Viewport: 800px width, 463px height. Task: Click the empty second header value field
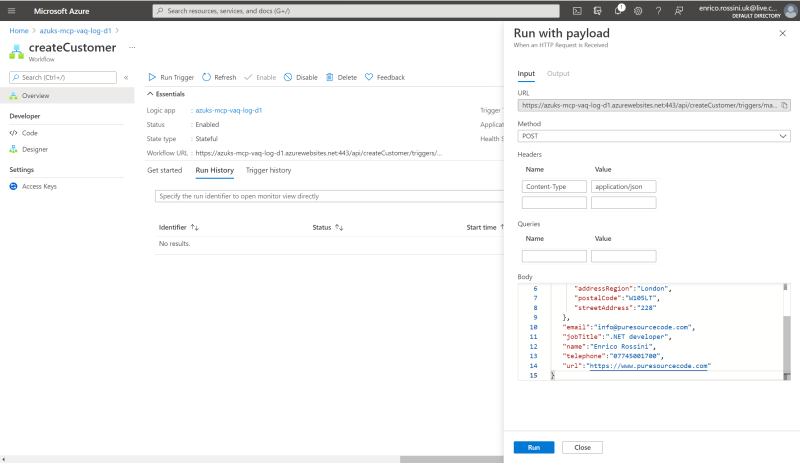623,203
